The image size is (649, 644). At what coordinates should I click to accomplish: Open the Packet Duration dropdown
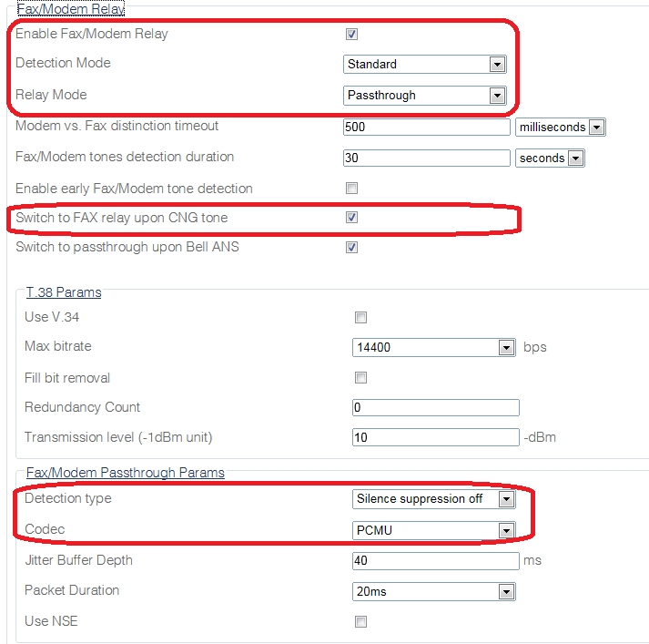433,592
